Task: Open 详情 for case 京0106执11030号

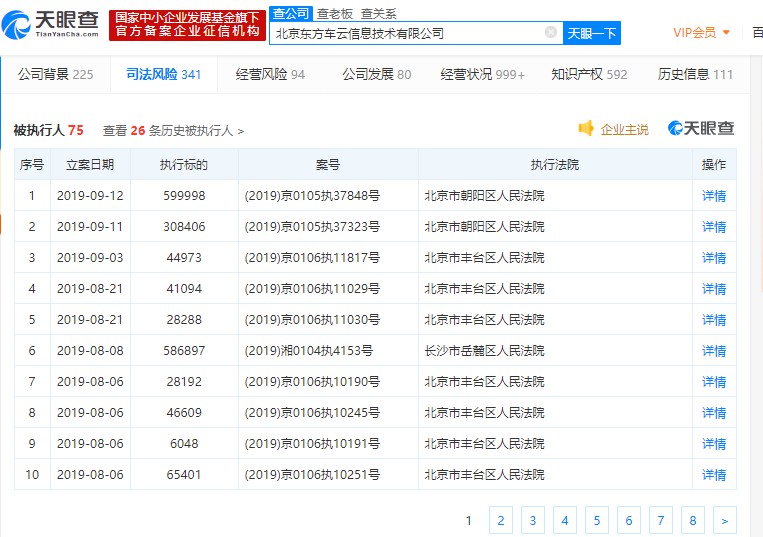Action: pyautogui.click(x=714, y=320)
